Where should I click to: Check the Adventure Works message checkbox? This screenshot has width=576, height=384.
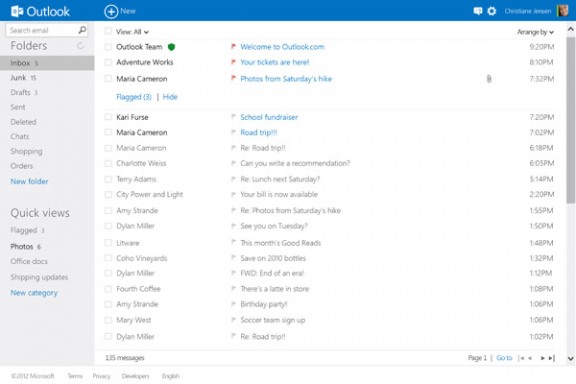[x=108, y=62]
